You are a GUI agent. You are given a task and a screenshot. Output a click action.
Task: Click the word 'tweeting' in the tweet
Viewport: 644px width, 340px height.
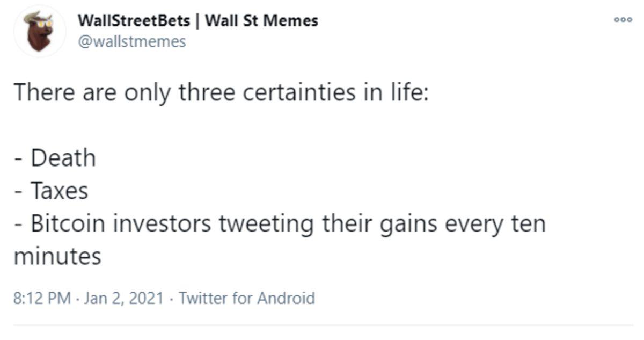coord(266,223)
